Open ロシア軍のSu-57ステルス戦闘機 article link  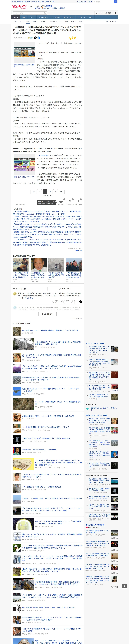click(50, 330)
